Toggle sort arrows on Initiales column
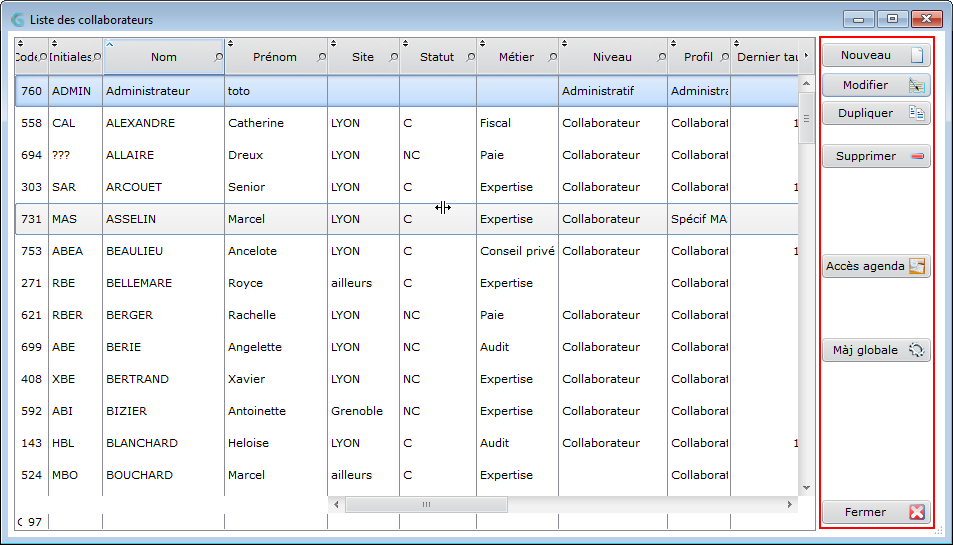Viewport: 953px width, 545px height. (x=54, y=43)
